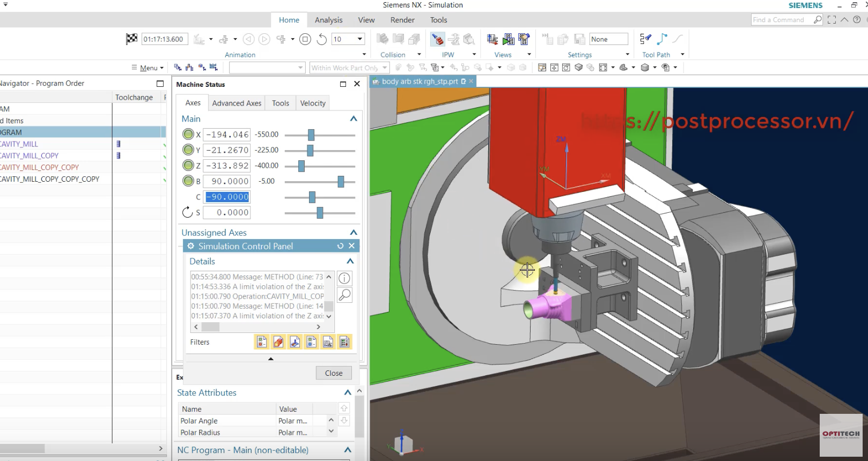The image size is (868, 461).
Task: Click the Simulation Control Panel gear icon
Action: click(190, 246)
